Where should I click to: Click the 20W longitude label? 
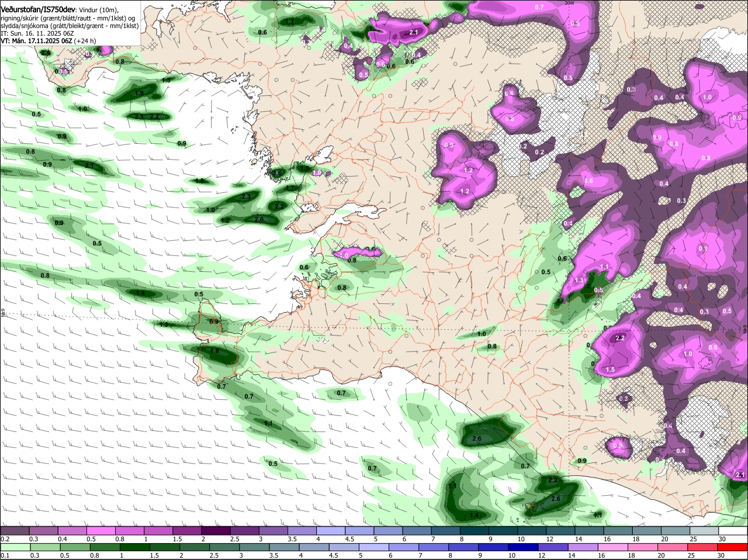tap(570, 3)
